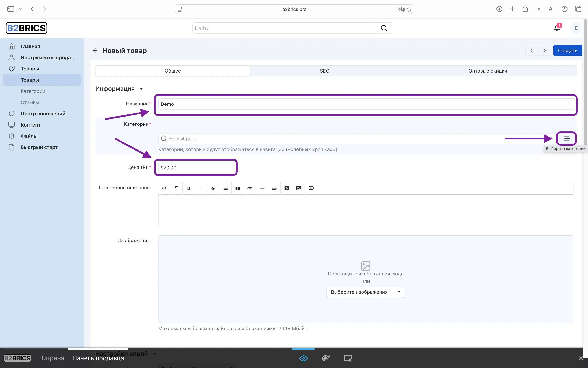
Task: Collapse the Информация section
Action: [119, 89]
